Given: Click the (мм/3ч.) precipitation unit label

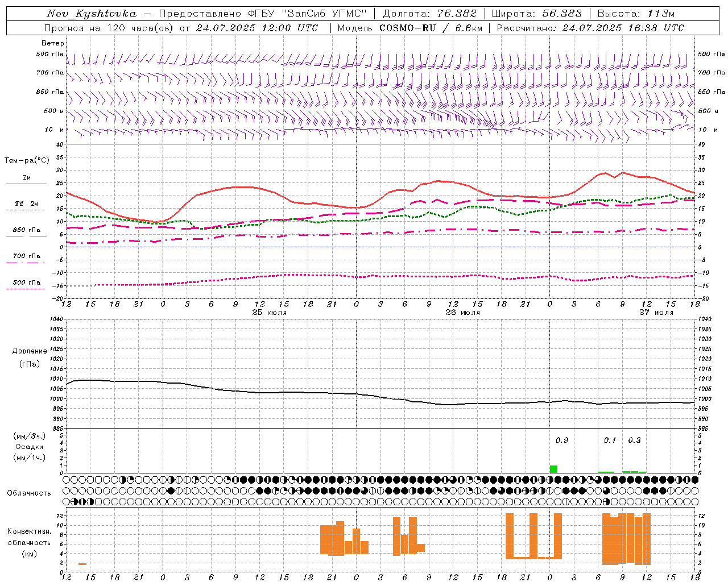Looking at the screenshot, I should pyautogui.click(x=30, y=436).
